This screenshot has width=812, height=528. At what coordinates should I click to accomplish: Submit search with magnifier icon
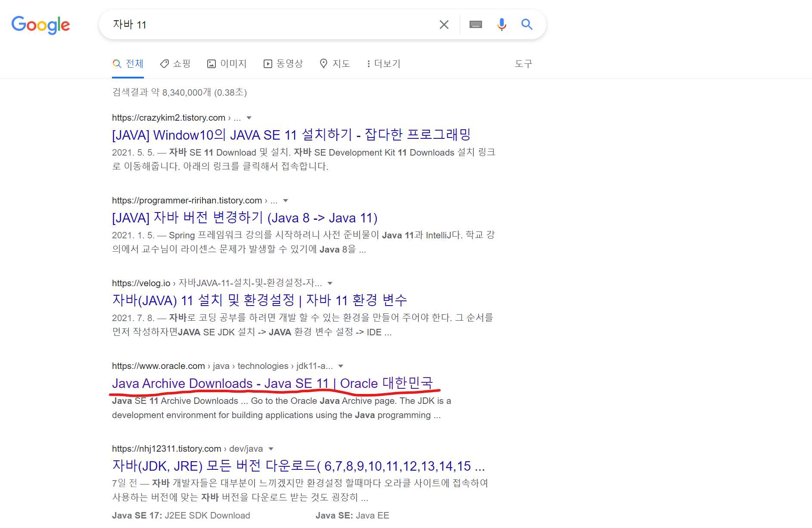pos(526,24)
